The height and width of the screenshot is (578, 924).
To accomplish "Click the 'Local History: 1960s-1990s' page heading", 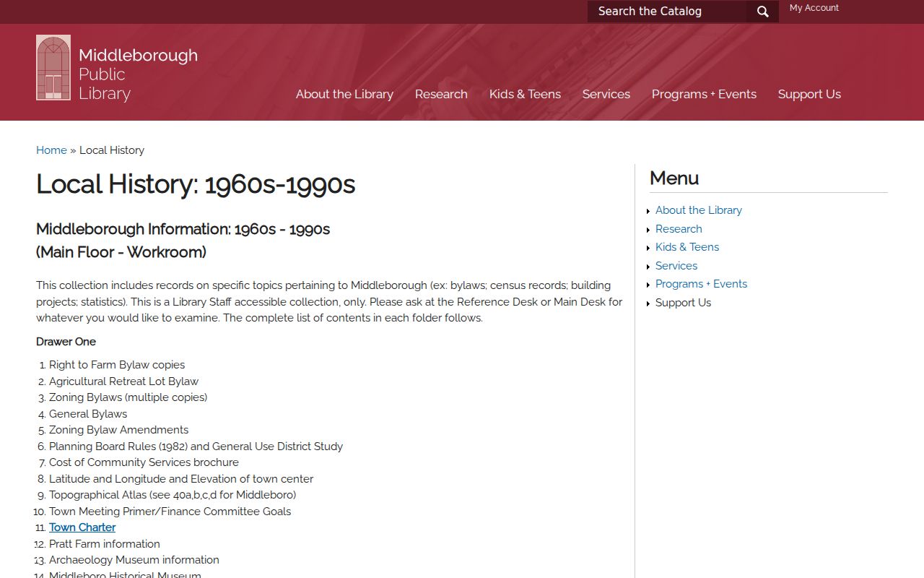I will (196, 184).
